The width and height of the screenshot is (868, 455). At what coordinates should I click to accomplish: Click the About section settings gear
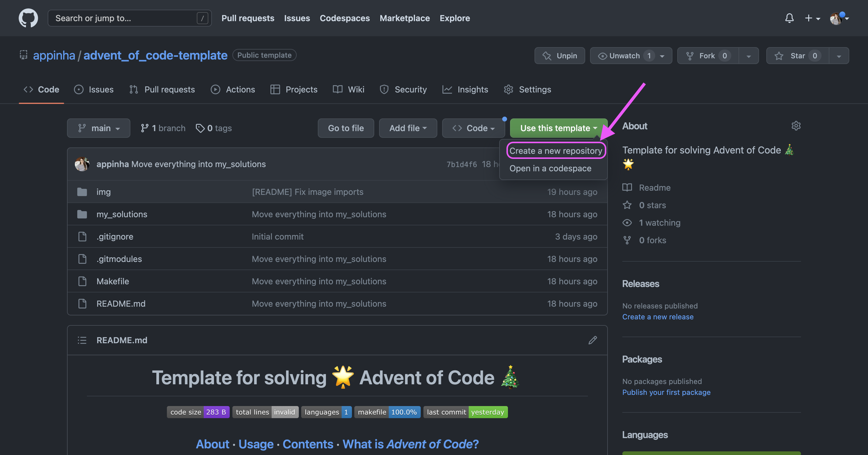[796, 126]
